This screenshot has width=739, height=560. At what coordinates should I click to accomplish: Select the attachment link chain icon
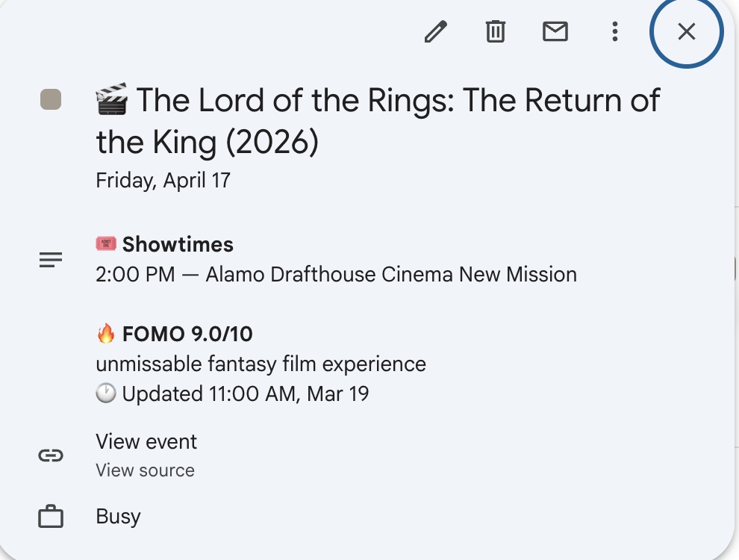coord(50,455)
